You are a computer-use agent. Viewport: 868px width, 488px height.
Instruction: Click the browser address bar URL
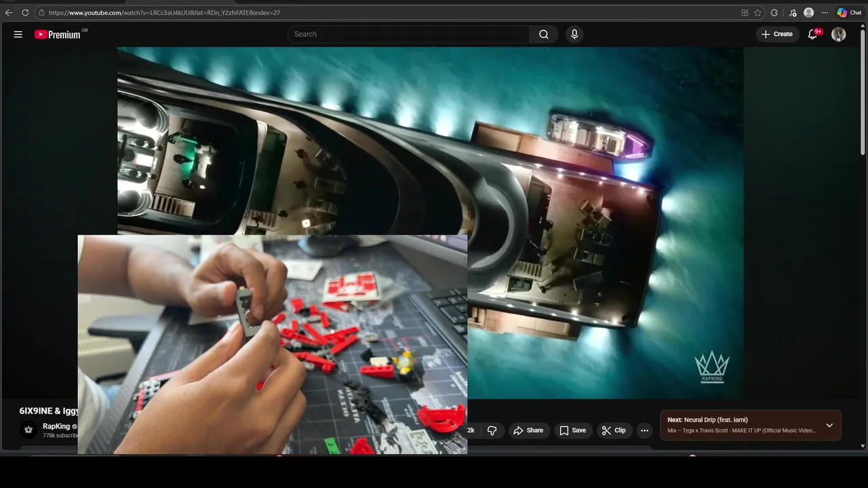pyautogui.click(x=164, y=13)
